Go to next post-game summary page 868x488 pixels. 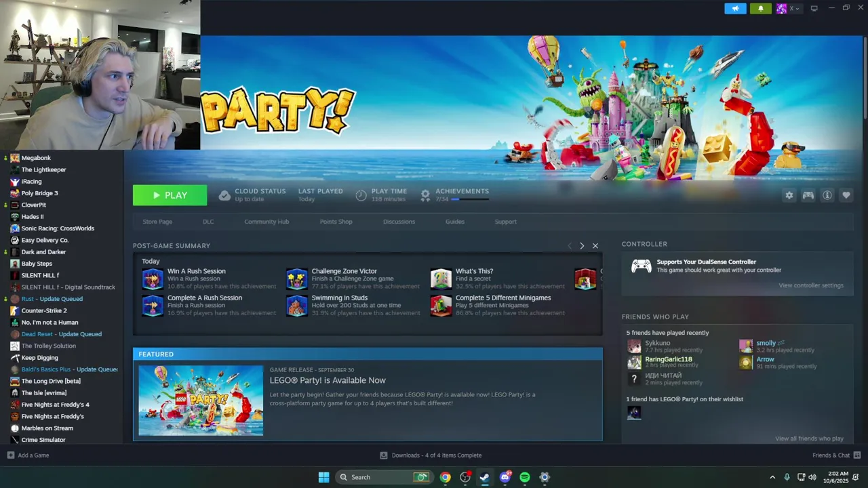pos(582,246)
